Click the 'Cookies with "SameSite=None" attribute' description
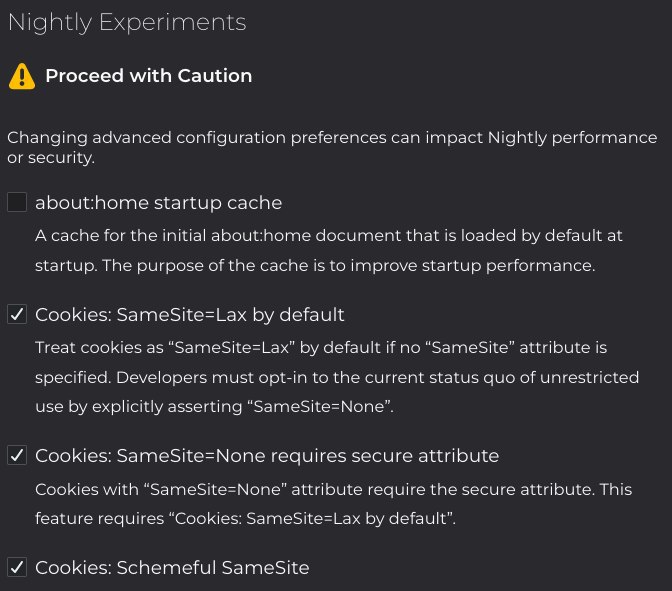672x591 pixels. pyautogui.click(x=333, y=489)
